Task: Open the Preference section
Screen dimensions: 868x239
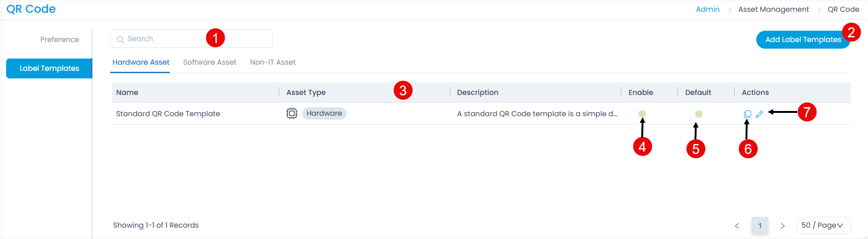Action: (59, 40)
